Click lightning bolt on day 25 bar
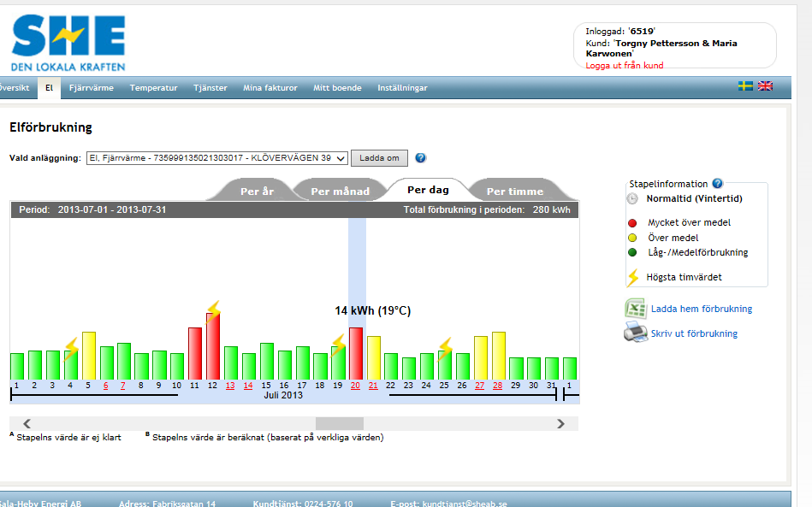 click(445, 348)
